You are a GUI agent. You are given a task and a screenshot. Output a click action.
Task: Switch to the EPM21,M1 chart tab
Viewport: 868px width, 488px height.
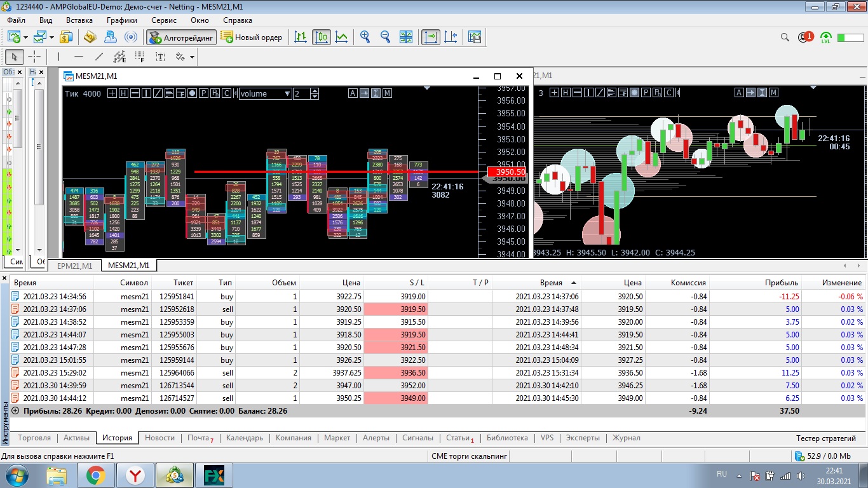coord(74,266)
